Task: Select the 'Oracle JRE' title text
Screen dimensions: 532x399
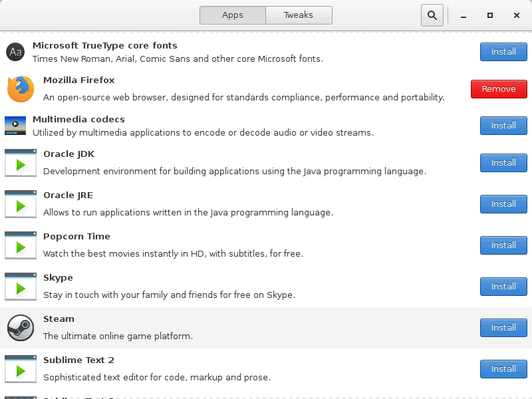Action: coord(68,196)
